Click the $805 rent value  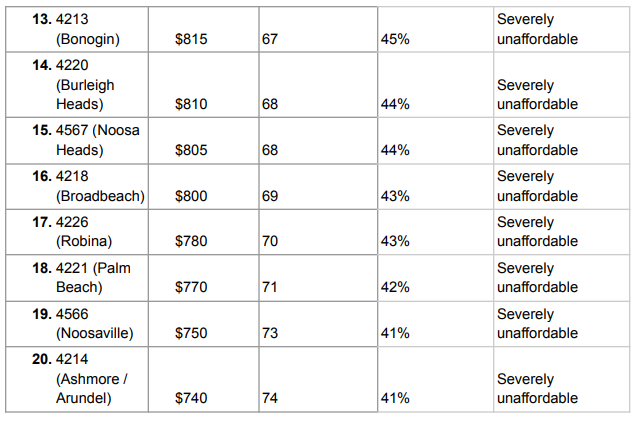coord(191,150)
